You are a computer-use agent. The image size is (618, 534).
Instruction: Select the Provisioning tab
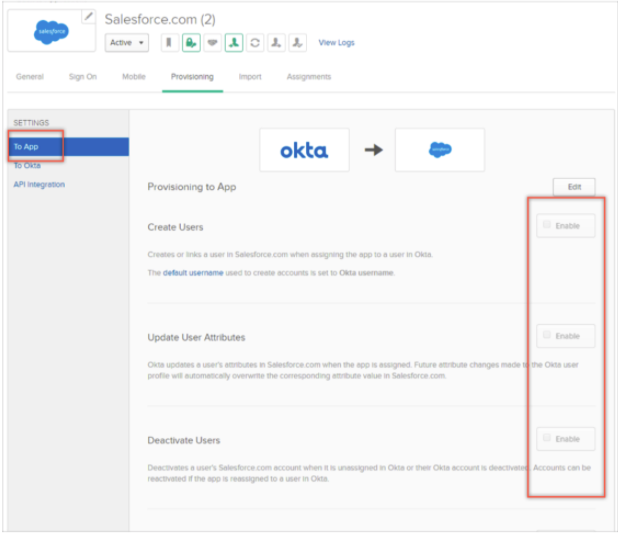(x=192, y=77)
